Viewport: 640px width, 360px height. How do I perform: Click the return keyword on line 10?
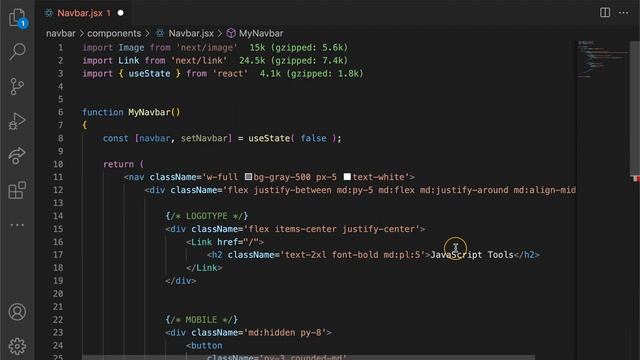point(118,164)
